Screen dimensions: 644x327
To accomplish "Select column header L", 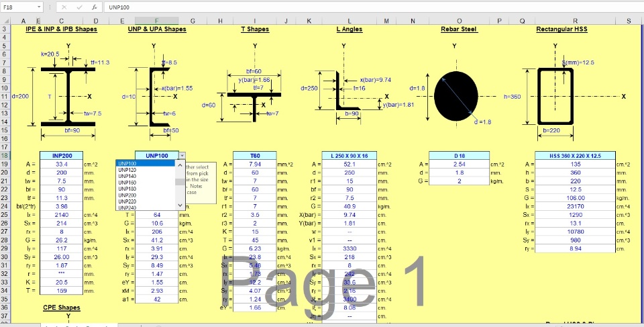I will pos(350,21).
